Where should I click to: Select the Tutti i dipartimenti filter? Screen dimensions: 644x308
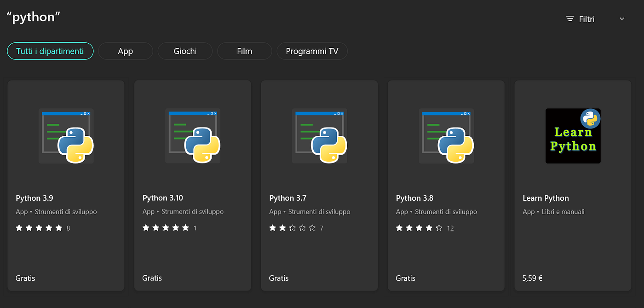tap(50, 51)
